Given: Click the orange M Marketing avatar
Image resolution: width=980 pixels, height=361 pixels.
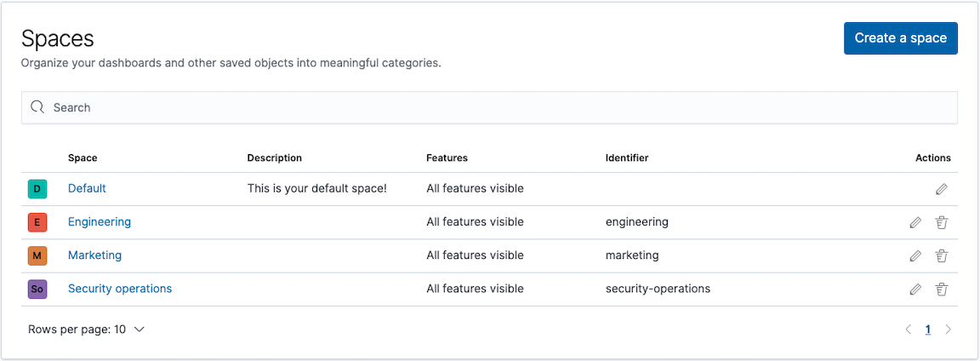Looking at the screenshot, I should coord(37,255).
